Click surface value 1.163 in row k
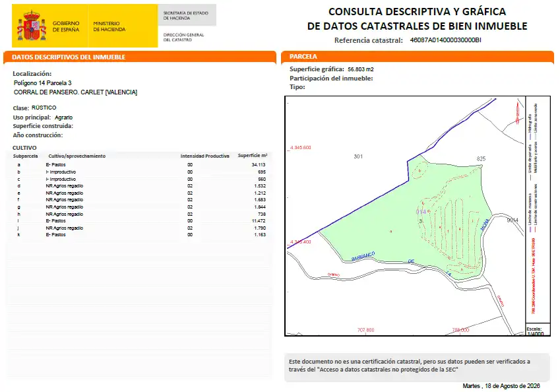The width and height of the screenshot is (560, 392). click(x=260, y=235)
